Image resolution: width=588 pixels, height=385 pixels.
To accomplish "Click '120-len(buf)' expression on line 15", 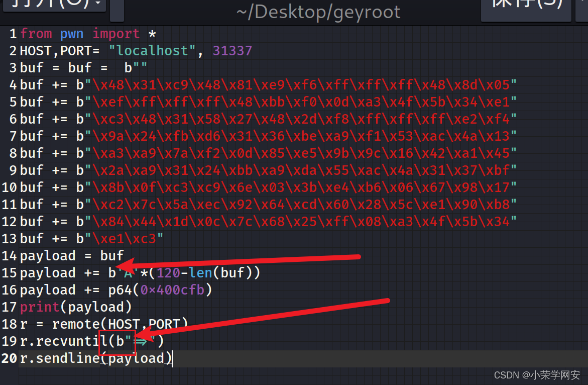I will coord(204,273).
